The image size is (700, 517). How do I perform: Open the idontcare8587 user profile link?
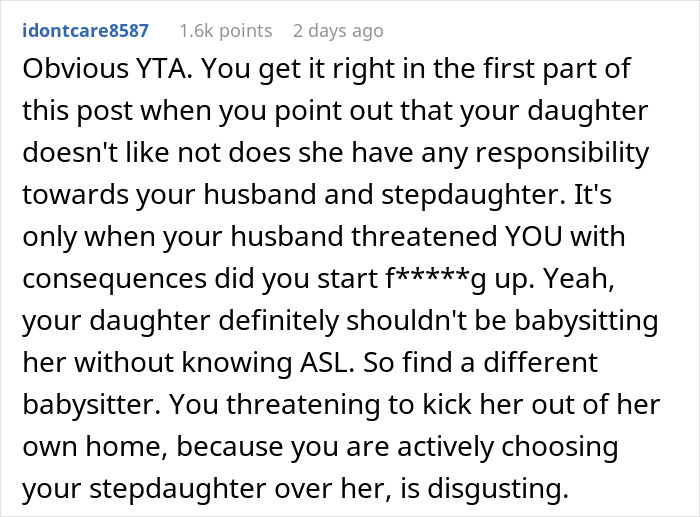click(x=85, y=31)
